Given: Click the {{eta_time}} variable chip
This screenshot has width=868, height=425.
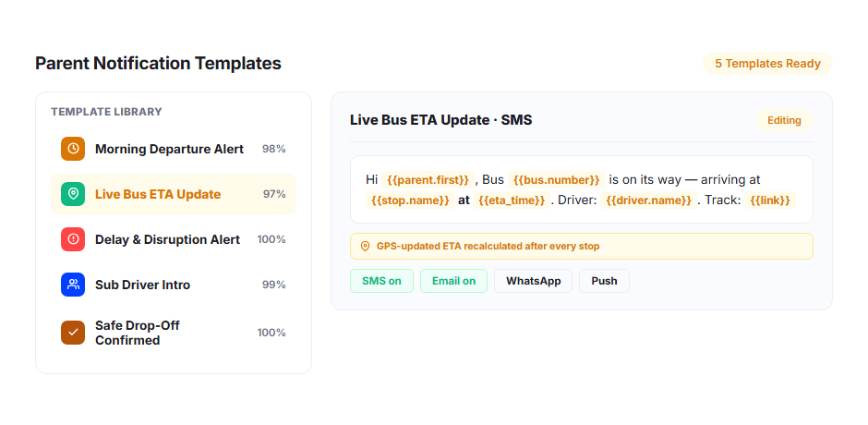Looking at the screenshot, I should tap(512, 200).
